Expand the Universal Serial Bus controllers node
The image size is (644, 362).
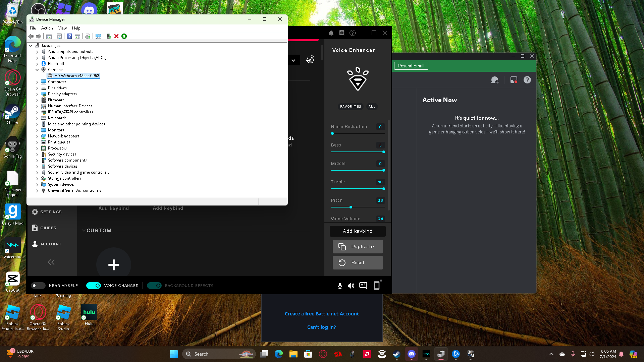37,191
